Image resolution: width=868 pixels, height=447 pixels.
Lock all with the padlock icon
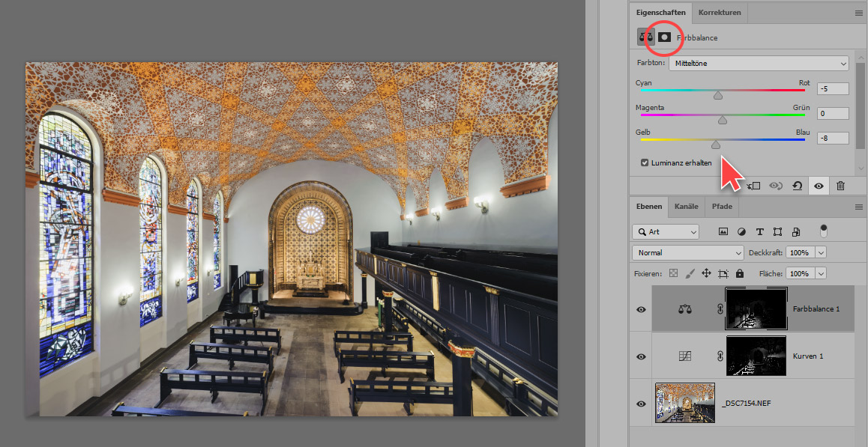pos(740,274)
